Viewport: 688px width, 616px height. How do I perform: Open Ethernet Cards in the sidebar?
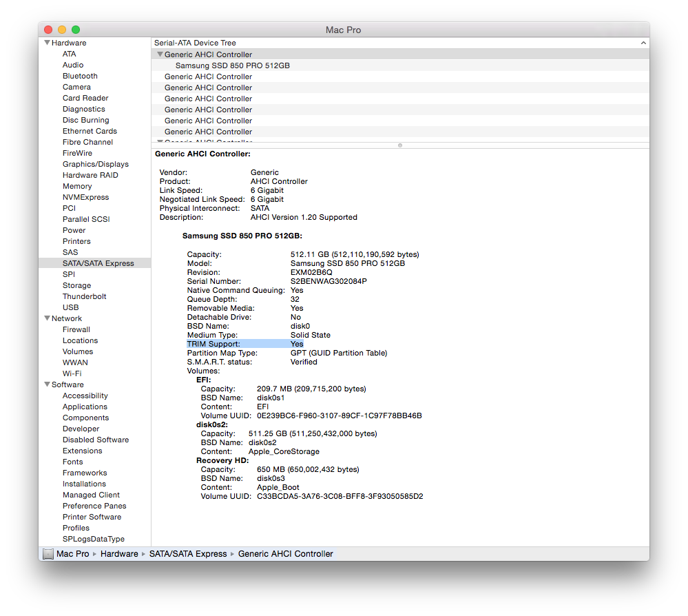pos(90,131)
